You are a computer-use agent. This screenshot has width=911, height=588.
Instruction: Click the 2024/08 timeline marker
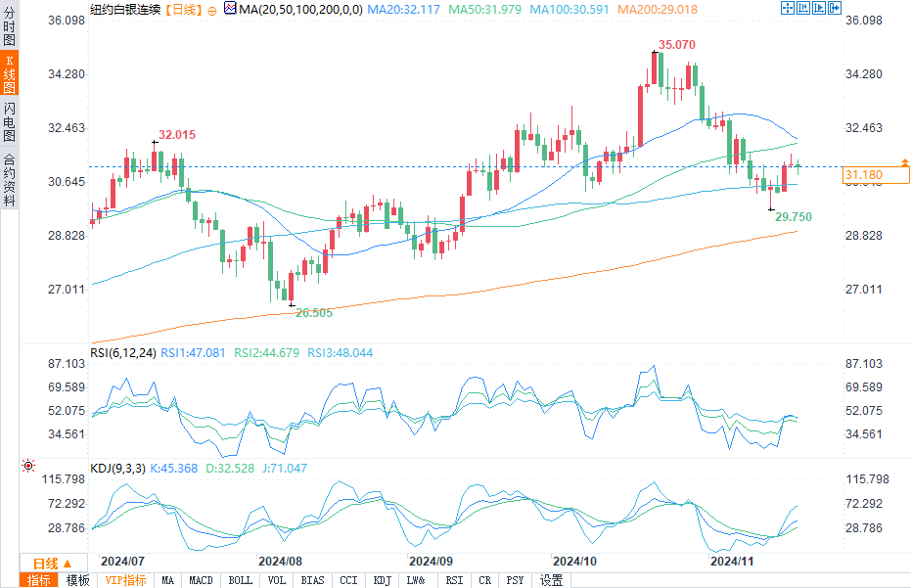point(280,562)
